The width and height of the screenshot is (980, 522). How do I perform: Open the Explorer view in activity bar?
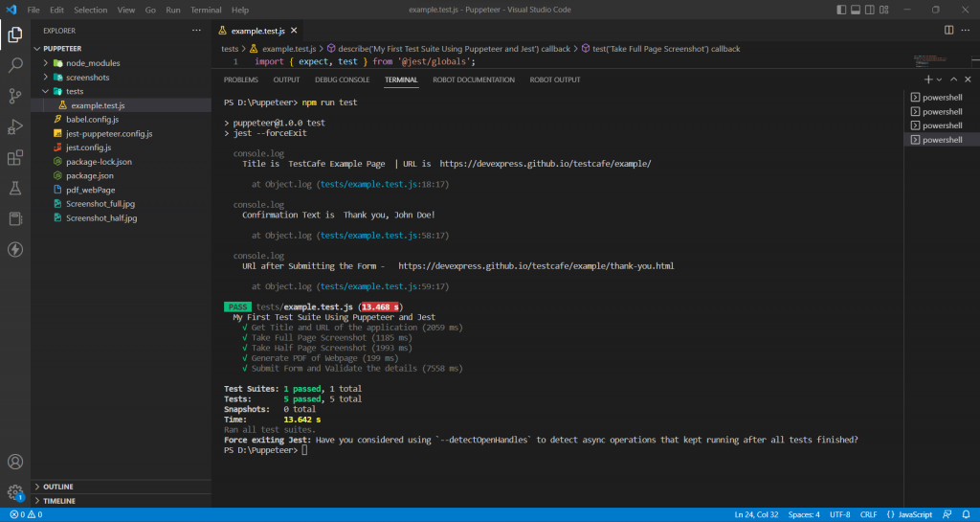pos(15,34)
